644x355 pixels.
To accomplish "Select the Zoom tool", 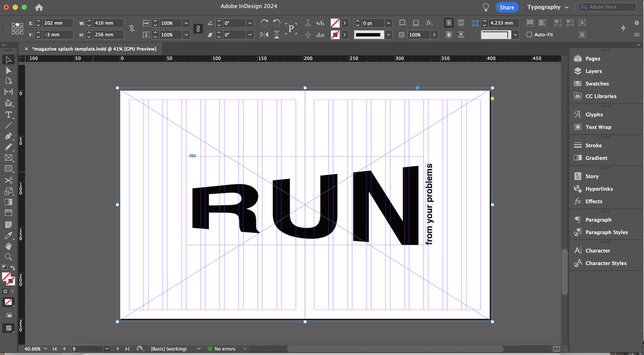I will 8,257.
